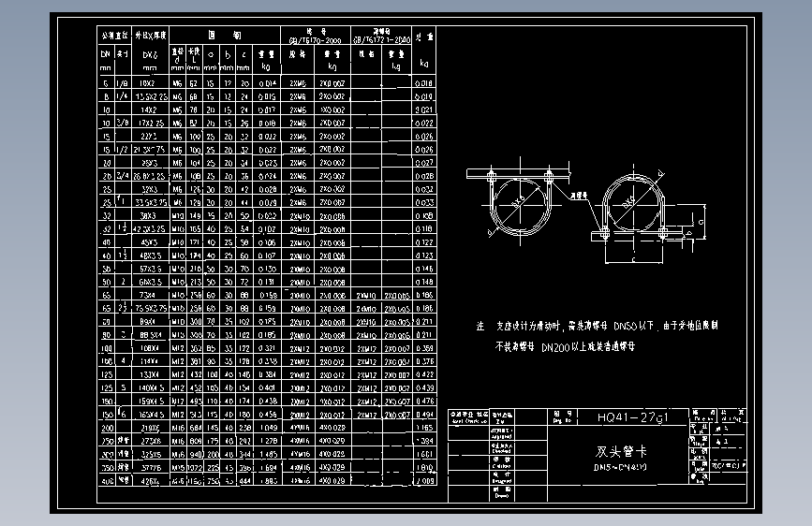The image size is (812, 526).
Task: Select the title text 双头管卡
Action: 621,451
